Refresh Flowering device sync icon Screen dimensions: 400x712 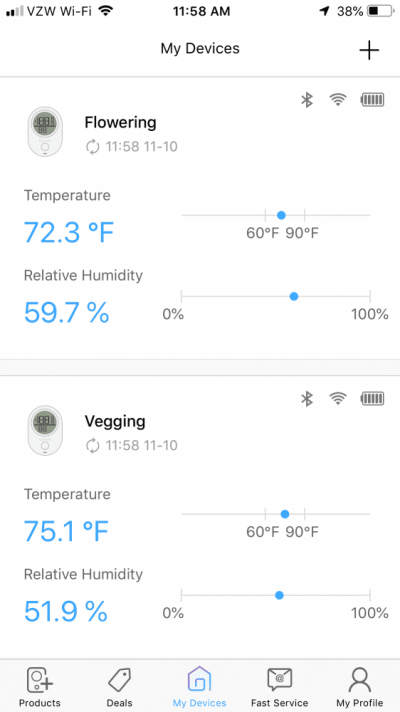[93, 147]
